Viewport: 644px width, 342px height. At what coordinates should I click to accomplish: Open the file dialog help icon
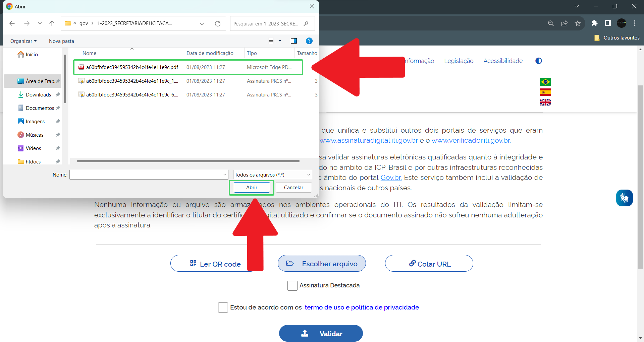coord(309,41)
